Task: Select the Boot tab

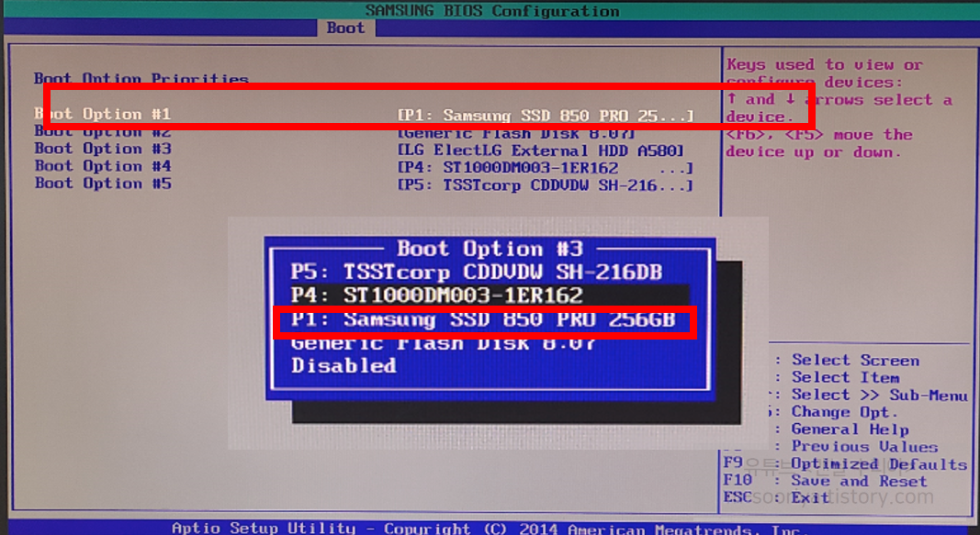Action: pyautogui.click(x=345, y=28)
